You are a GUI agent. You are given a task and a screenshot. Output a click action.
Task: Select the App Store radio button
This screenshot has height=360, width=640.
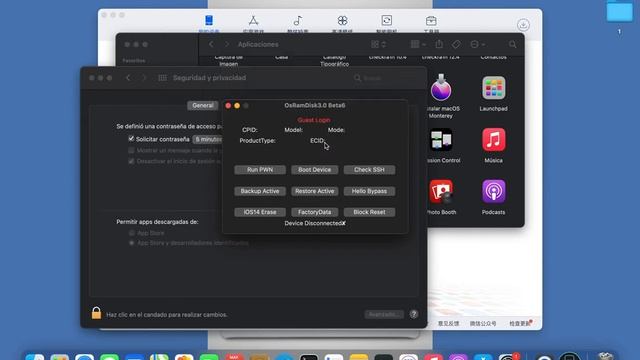tap(131, 233)
